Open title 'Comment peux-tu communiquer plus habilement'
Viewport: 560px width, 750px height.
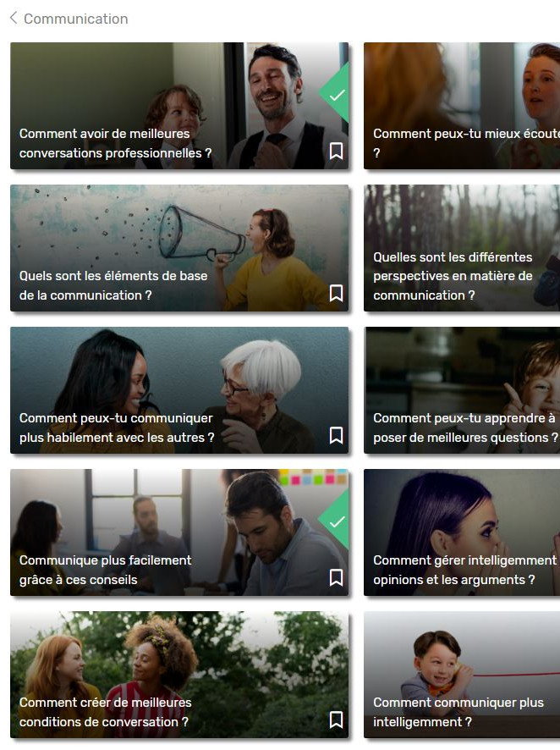(x=117, y=427)
